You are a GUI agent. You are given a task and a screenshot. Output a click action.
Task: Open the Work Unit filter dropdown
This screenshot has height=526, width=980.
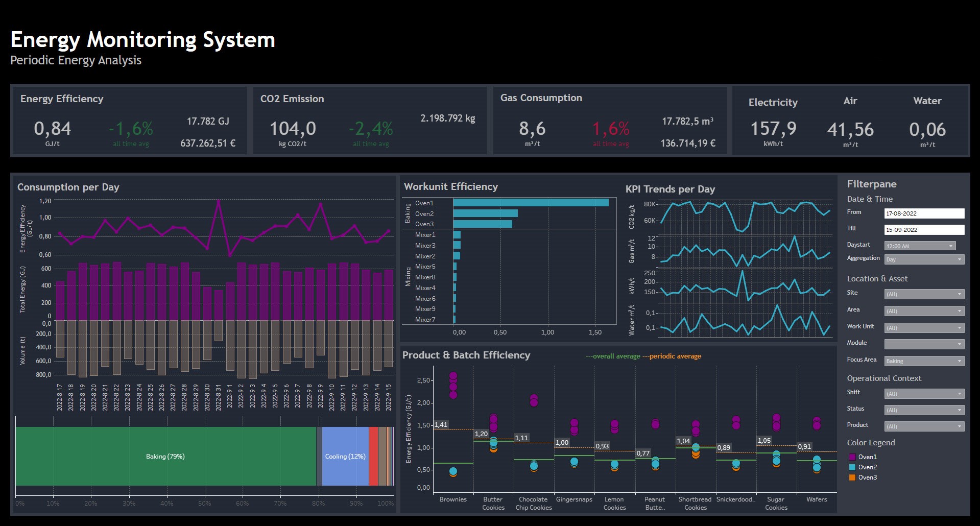[x=924, y=328]
